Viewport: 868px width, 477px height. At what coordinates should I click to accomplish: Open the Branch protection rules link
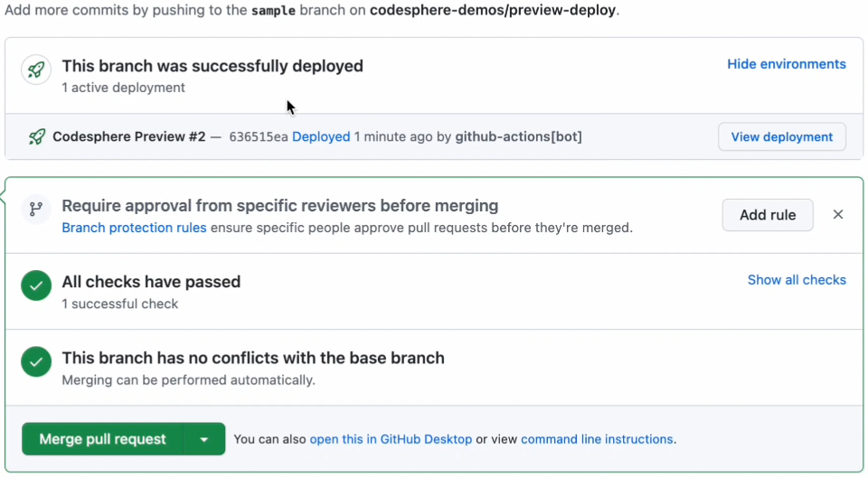click(134, 228)
